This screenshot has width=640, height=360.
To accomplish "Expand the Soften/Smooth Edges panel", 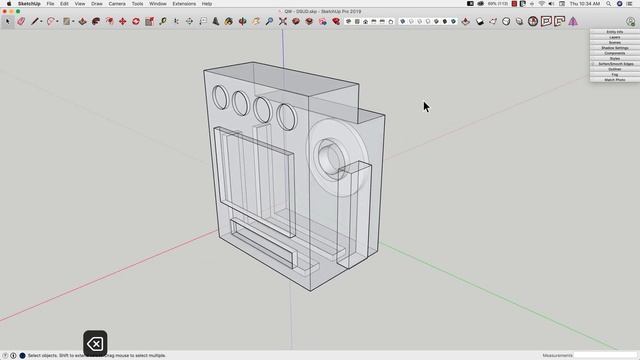I will (615, 64).
